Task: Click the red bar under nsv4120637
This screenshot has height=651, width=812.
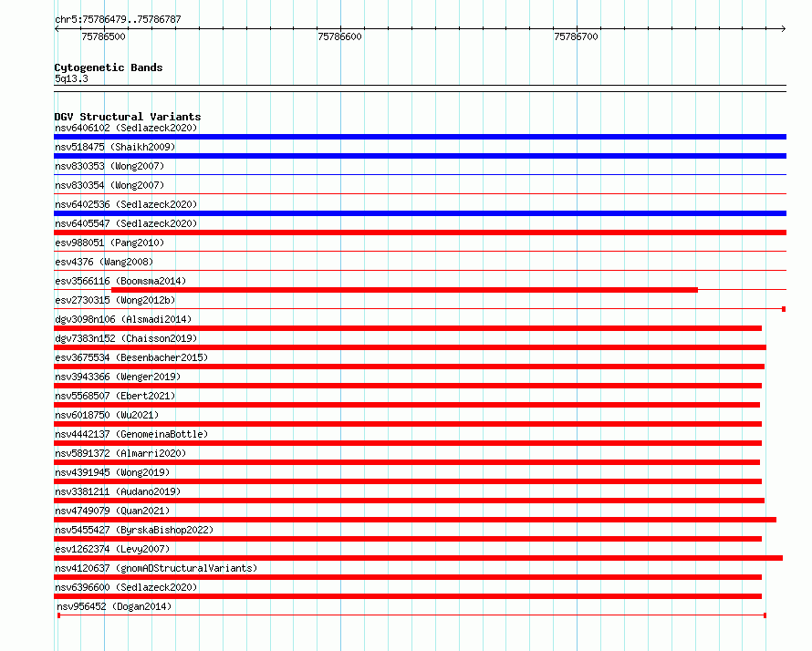Action: (x=408, y=577)
